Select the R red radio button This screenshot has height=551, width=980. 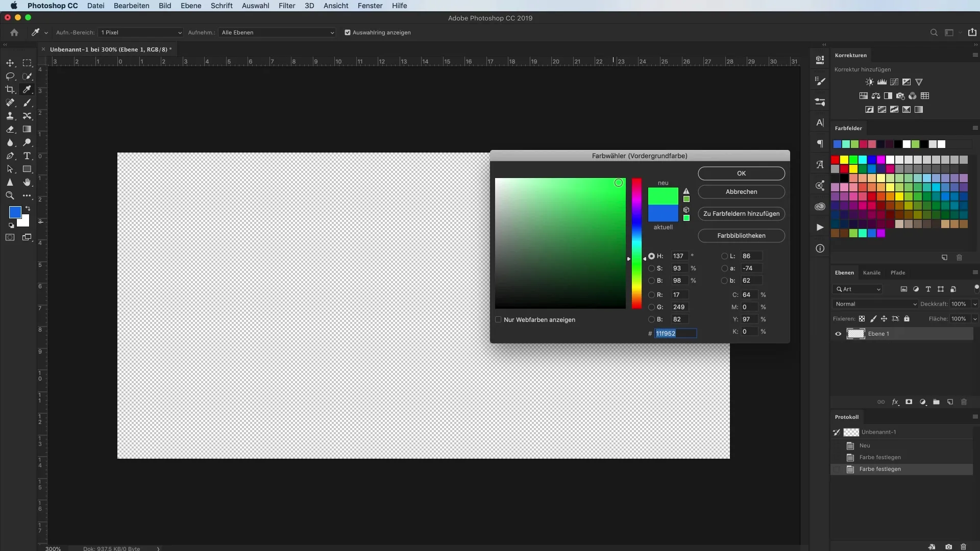tap(652, 295)
